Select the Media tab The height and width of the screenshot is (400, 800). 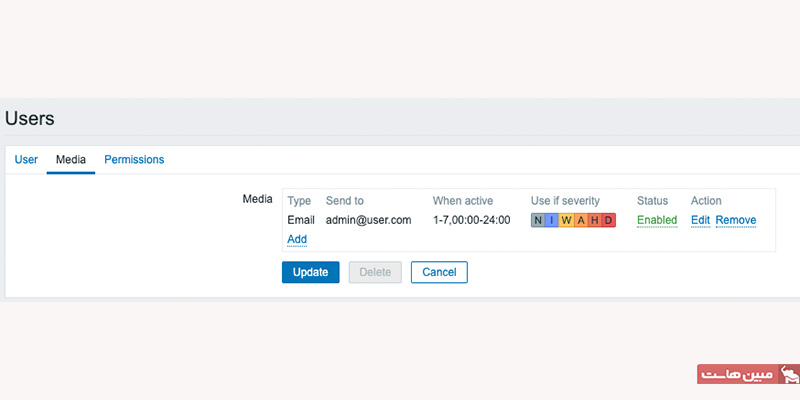pyautogui.click(x=71, y=160)
